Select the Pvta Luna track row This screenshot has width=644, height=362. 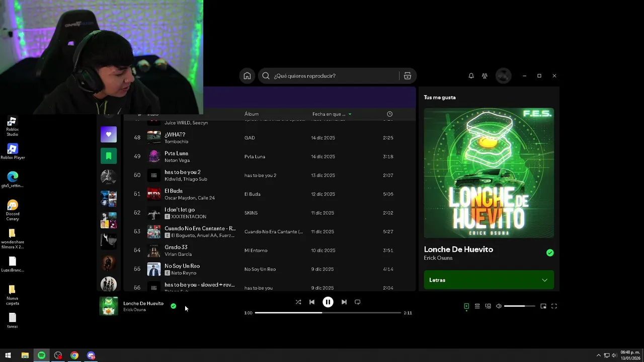click(x=270, y=156)
